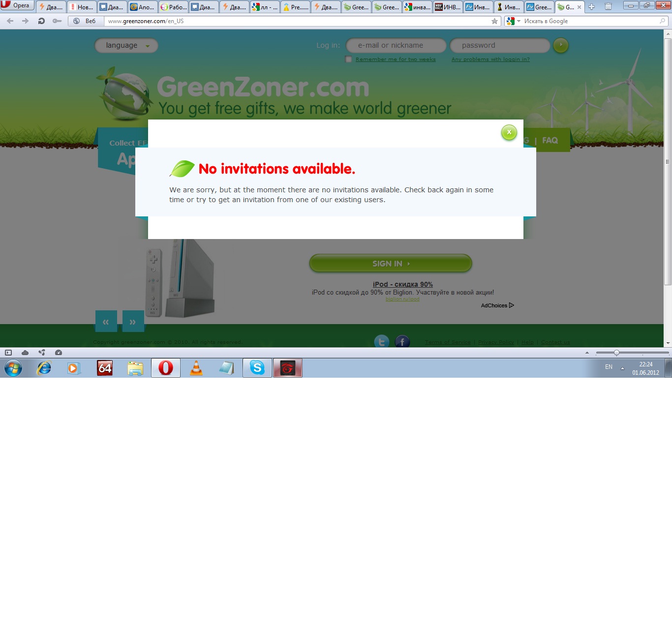The width and height of the screenshot is (672, 631).
Task: Toggle the Opera panels button in status bar
Action: [8, 353]
